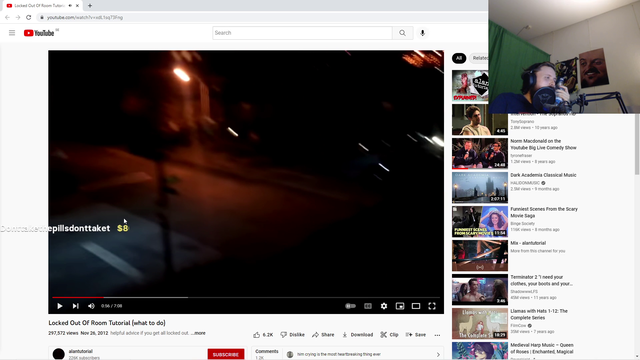This screenshot has width=640, height=360.
Task: Select the All filter chip
Action: point(459,58)
